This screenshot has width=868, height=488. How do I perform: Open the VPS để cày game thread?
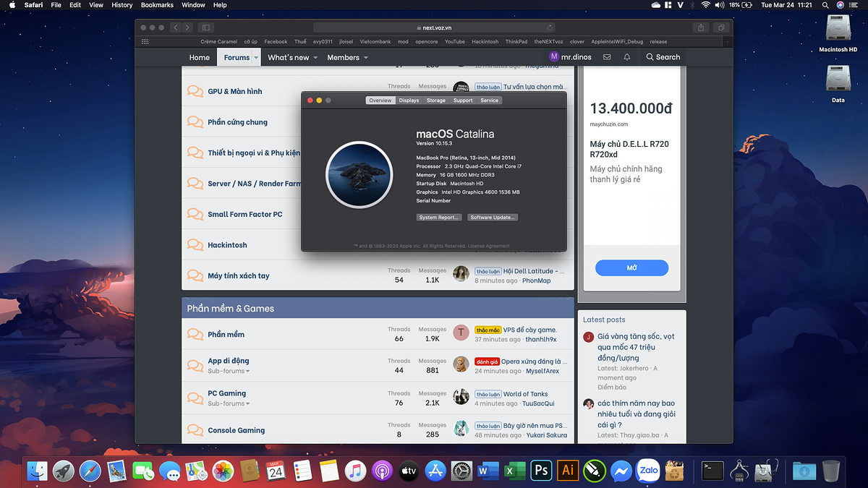530,330
